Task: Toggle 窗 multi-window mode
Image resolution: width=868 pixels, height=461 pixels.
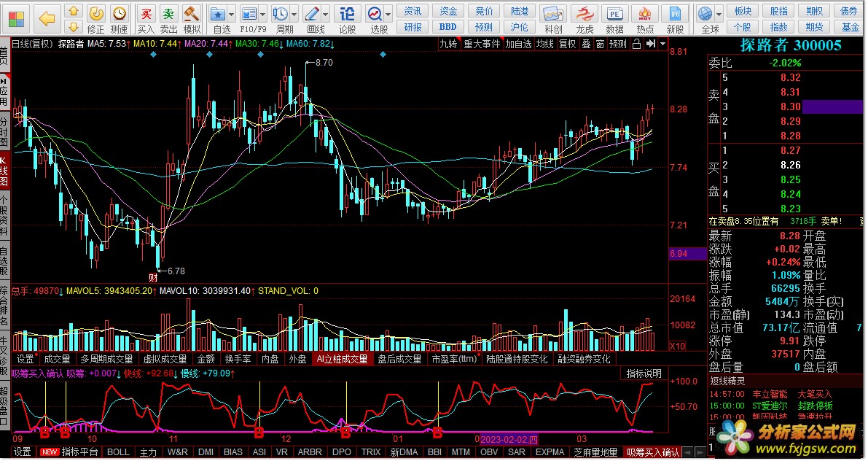Action: click(600, 44)
